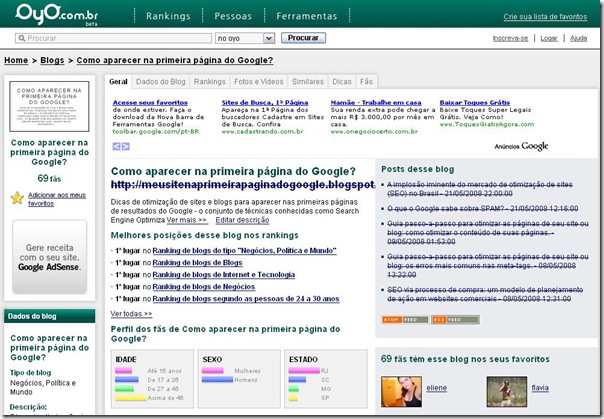Open 'Ranking de blogs de Negócios'
This screenshot has height=419, width=604.
click(204, 287)
